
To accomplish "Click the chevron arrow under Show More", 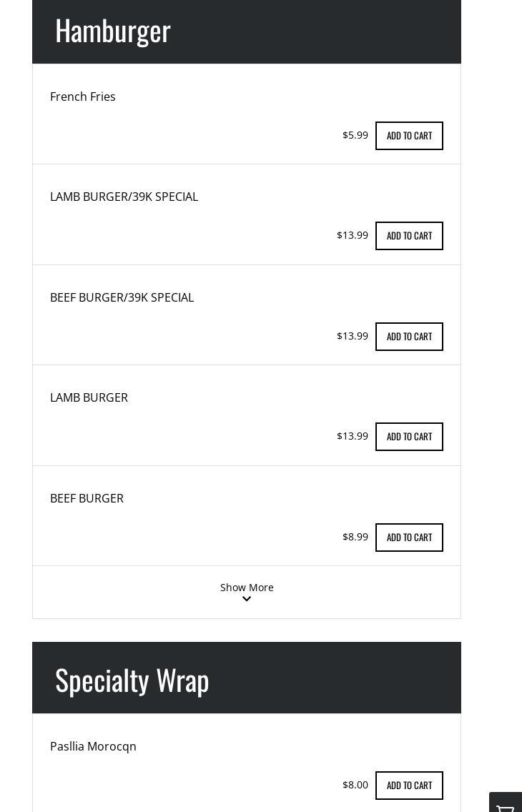I will pyautogui.click(x=247, y=599).
